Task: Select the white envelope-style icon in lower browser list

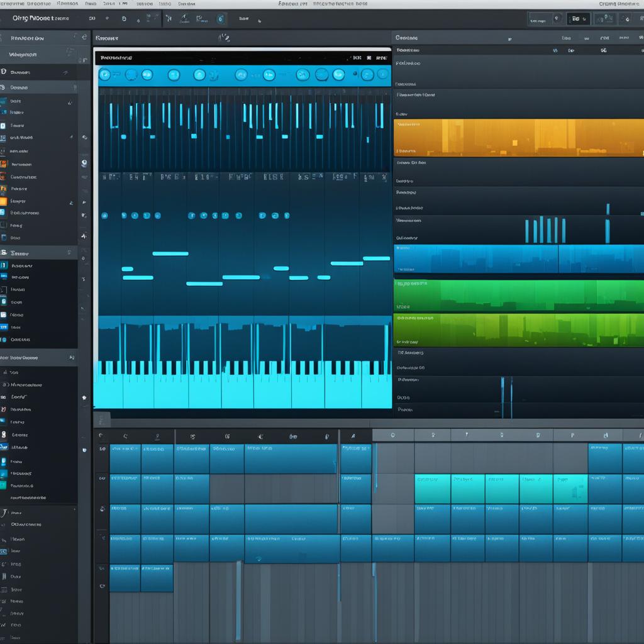Action: coord(3,314)
